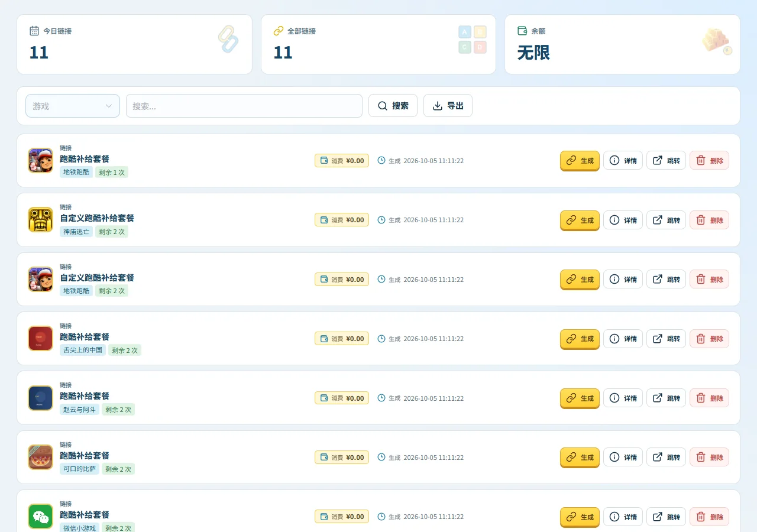Viewport: 757px width, 532px height.
Task: Open 详情 for the 微信小游戏 row
Action: click(623, 517)
